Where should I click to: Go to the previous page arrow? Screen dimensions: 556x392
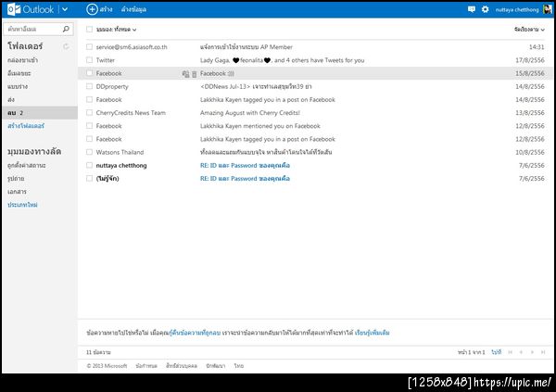pos(521,352)
